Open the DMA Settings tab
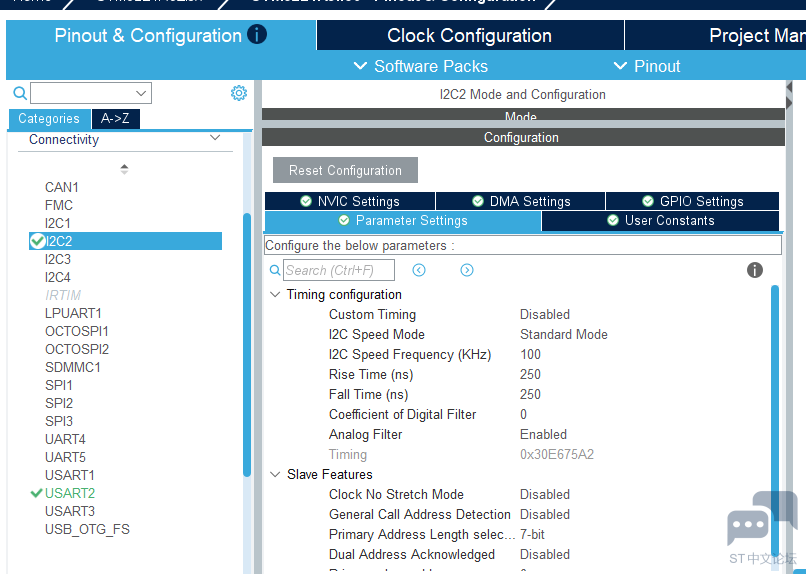The height and width of the screenshot is (574, 806). click(x=520, y=201)
